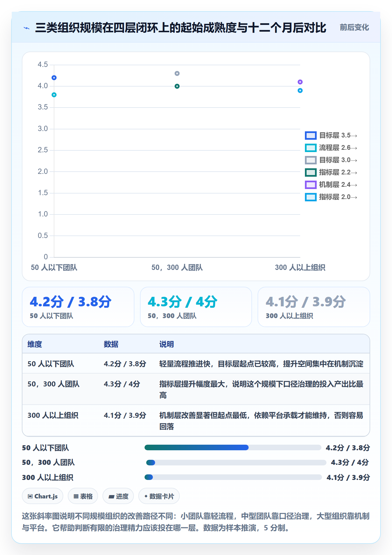Click the table description starting 指标层提升幅度最大

(261, 390)
